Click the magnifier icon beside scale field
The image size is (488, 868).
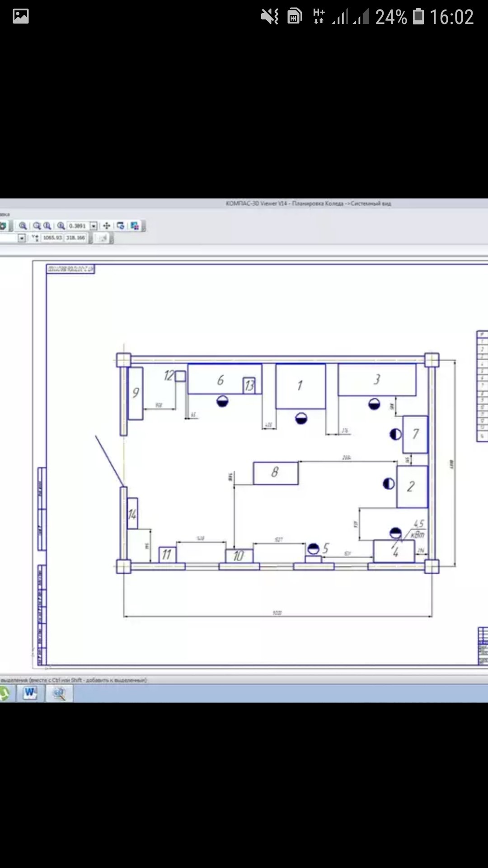(61, 226)
